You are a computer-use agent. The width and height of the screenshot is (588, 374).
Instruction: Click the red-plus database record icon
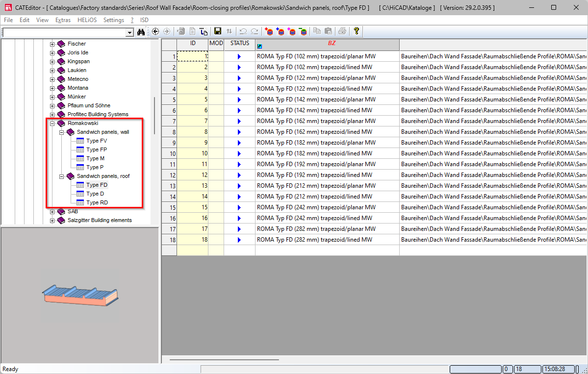(269, 31)
